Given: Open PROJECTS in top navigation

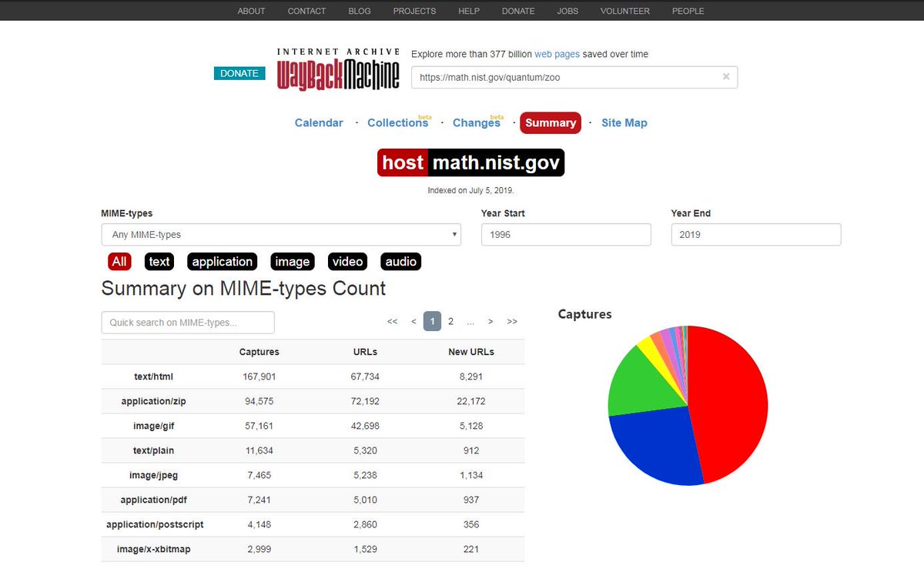Looking at the screenshot, I should click(x=414, y=11).
